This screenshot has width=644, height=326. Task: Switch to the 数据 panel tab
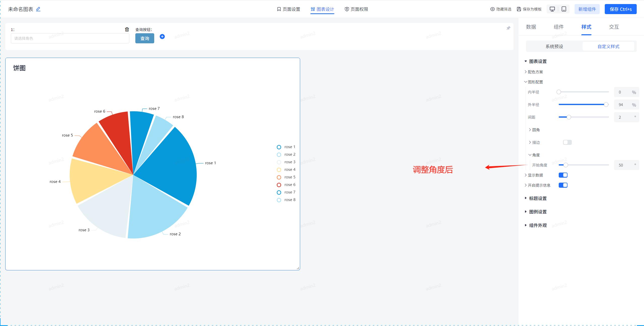pos(531,27)
